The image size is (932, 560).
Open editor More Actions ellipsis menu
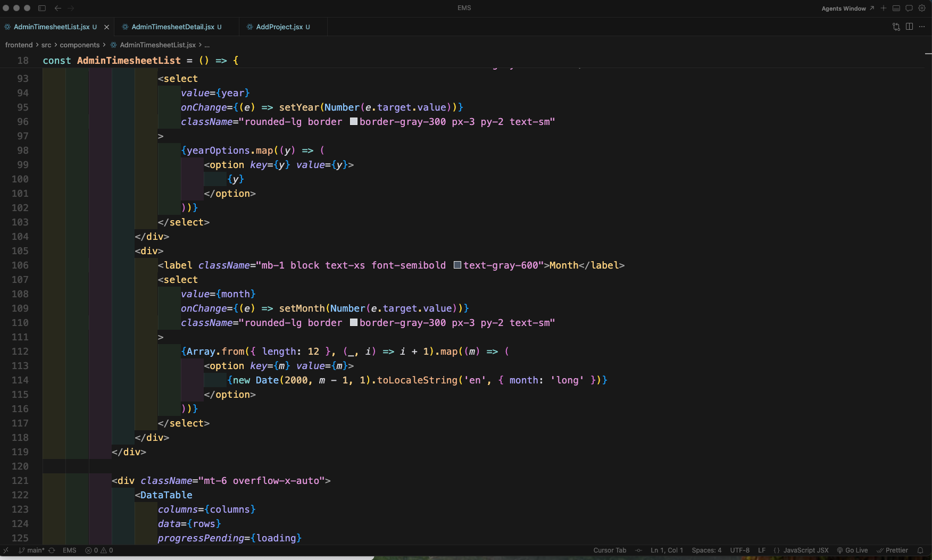(x=922, y=27)
